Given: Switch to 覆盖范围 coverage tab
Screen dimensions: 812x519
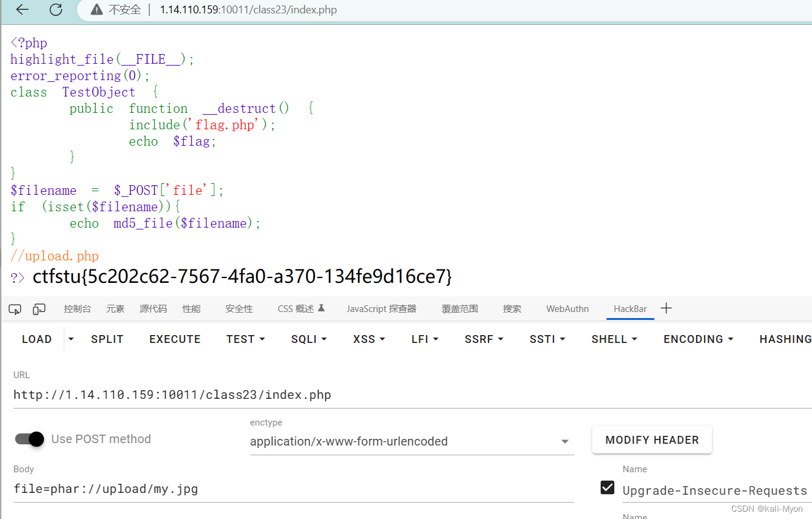Looking at the screenshot, I should tap(460, 309).
